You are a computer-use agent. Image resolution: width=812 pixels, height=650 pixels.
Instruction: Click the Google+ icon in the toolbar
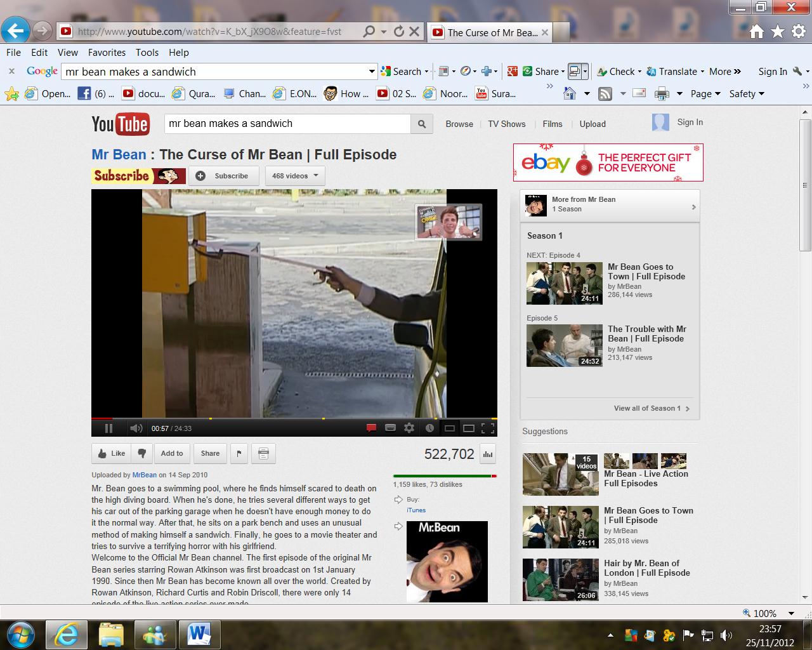tap(512, 72)
